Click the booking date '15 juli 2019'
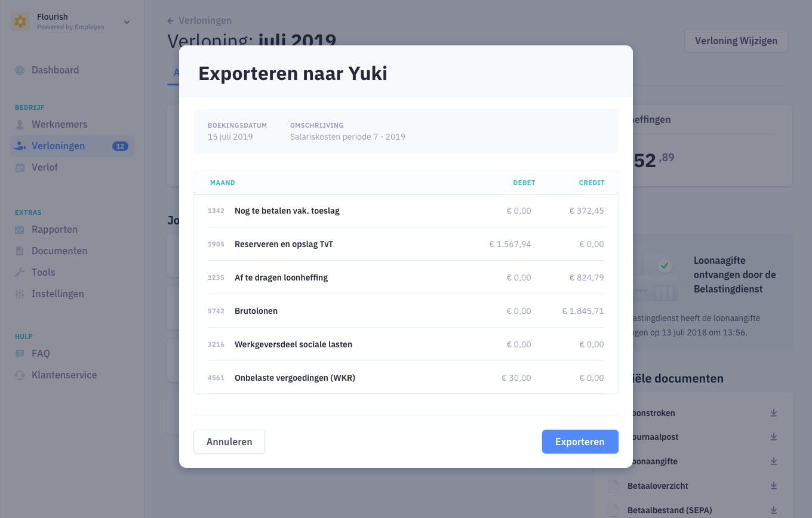 [230, 137]
